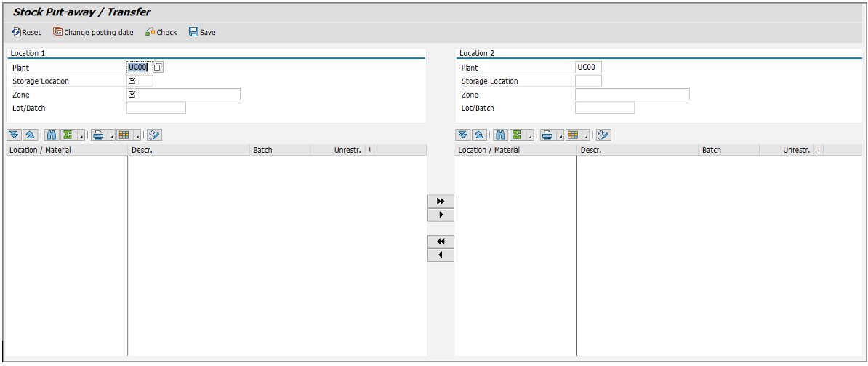This screenshot has height=366, width=868.
Task: Collapse all nodes in Location 2 tree toolbar
Action: click(x=479, y=135)
